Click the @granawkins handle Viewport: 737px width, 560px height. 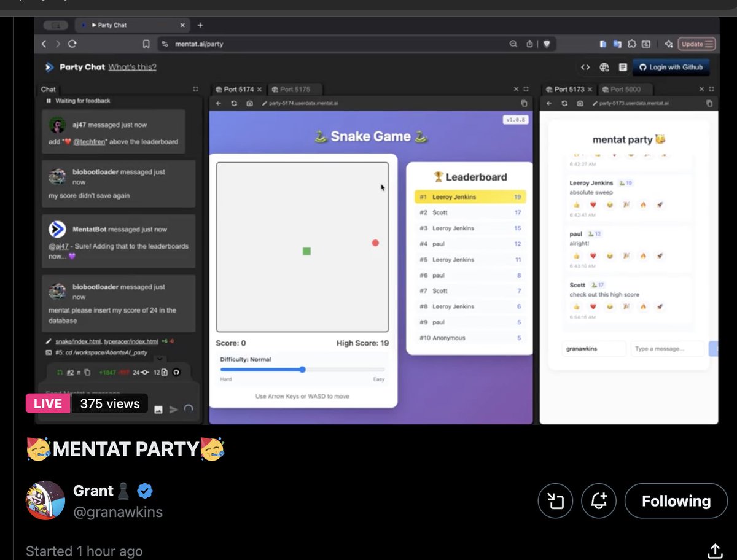[118, 512]
